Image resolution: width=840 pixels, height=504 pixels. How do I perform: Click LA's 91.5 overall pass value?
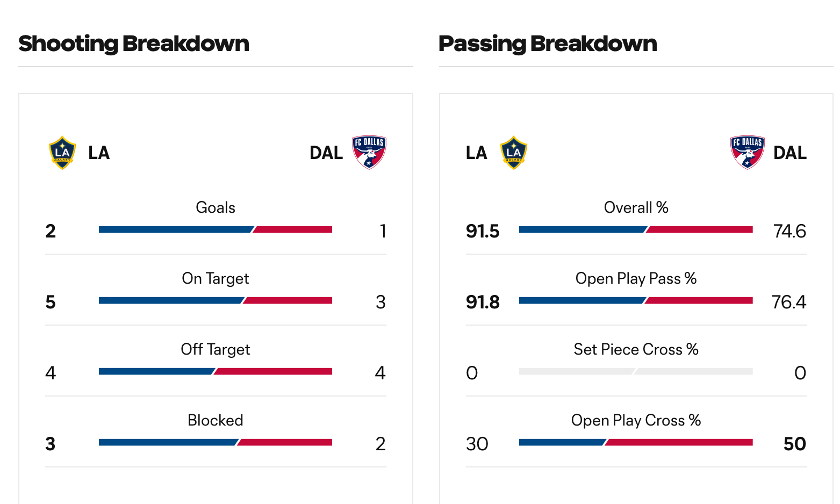tap(483, 231)
